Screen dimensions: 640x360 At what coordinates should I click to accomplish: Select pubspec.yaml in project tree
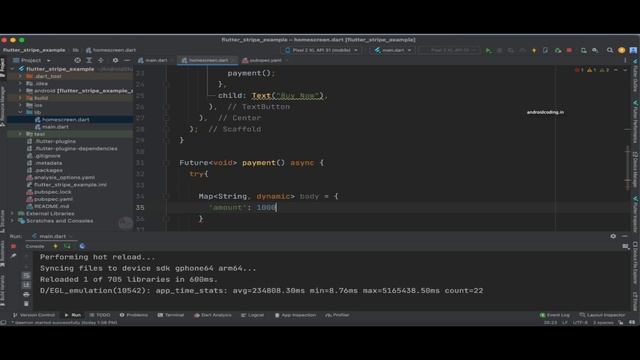53,199
